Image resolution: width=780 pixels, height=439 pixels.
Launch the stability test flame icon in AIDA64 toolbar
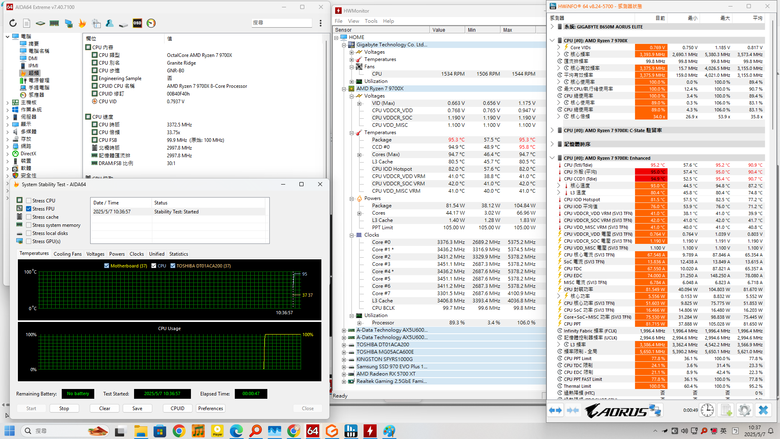tap(82, 23)
